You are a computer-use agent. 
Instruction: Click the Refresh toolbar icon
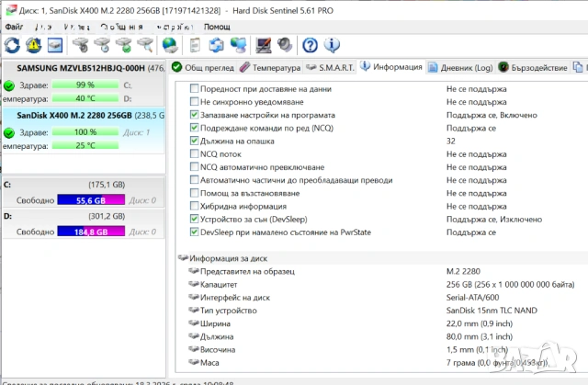(x=12, y=45)
